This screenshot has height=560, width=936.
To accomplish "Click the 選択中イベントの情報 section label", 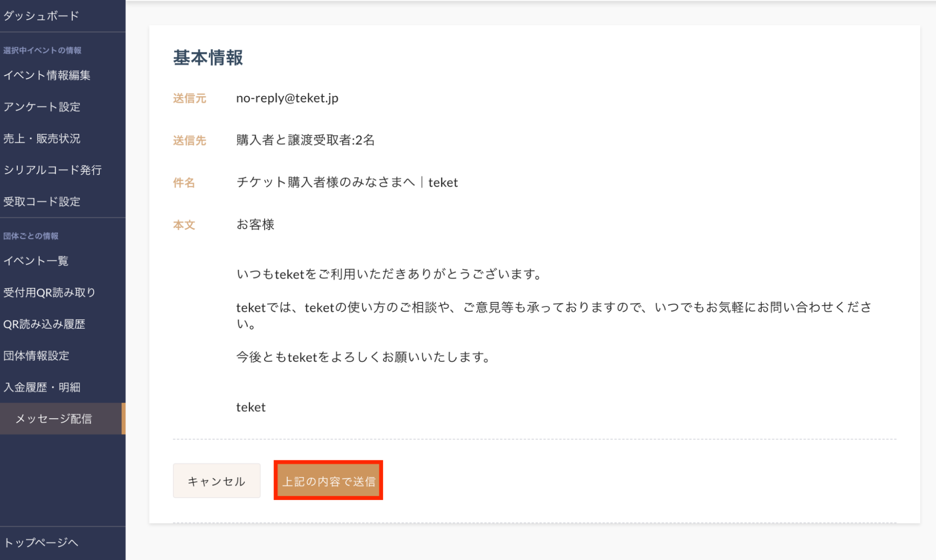I will (x=43, y=51).
